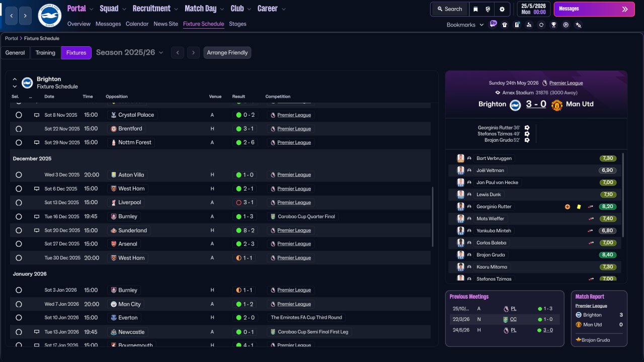Click the fixture list vertical scrollbar

point(432,217)
